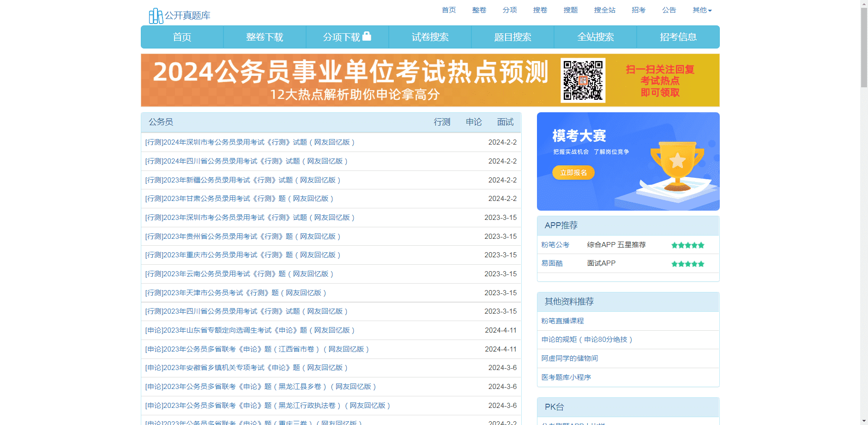This screenshot has width=868, height=425.
Task: Select the 招考信息 main tab
Action: coord(678,37)
